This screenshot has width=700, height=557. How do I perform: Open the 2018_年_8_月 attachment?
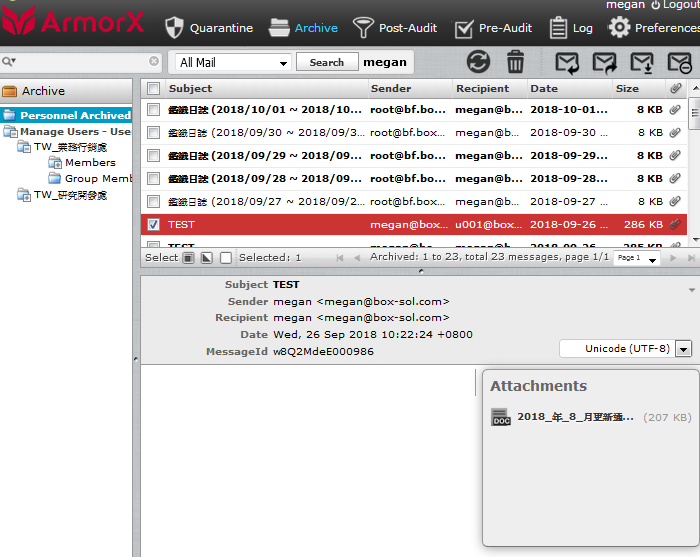click(575, 417)
